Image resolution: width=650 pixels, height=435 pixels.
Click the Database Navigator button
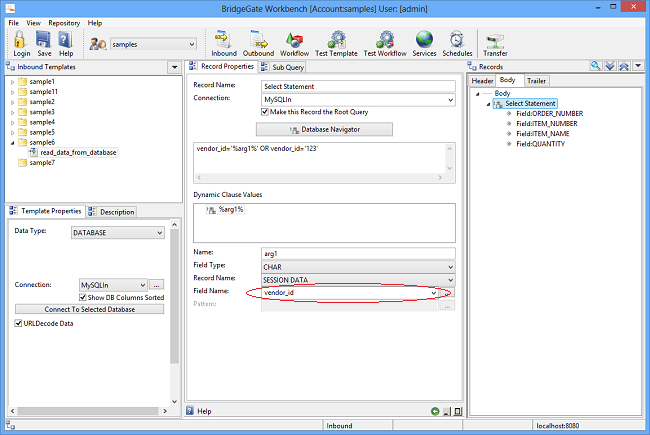[x=324, y=129]
